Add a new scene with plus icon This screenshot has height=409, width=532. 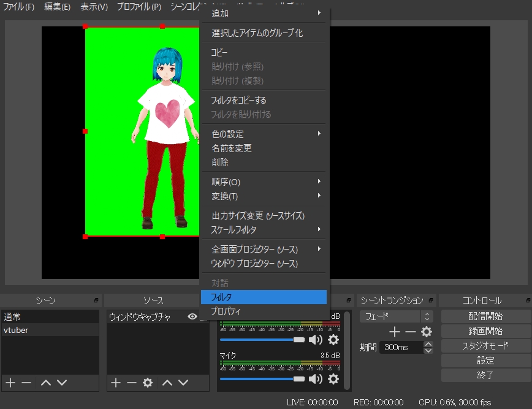10,383
